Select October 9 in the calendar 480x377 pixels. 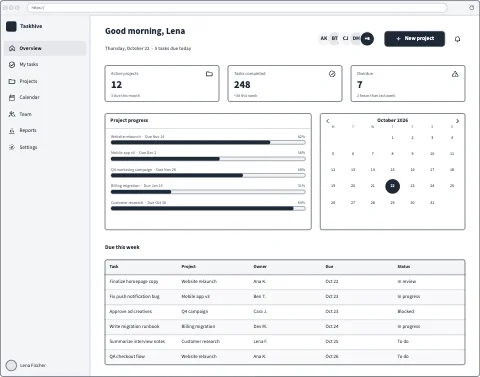tap(412, 154)
